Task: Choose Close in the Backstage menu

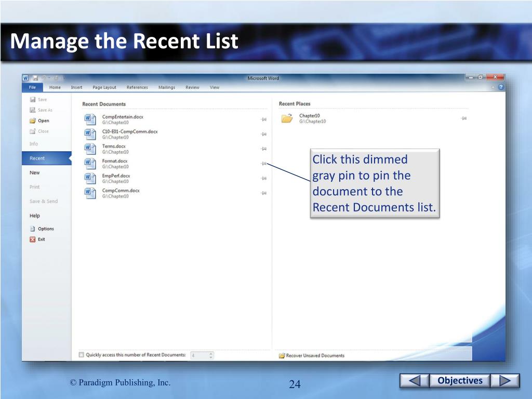Action: 39,131
